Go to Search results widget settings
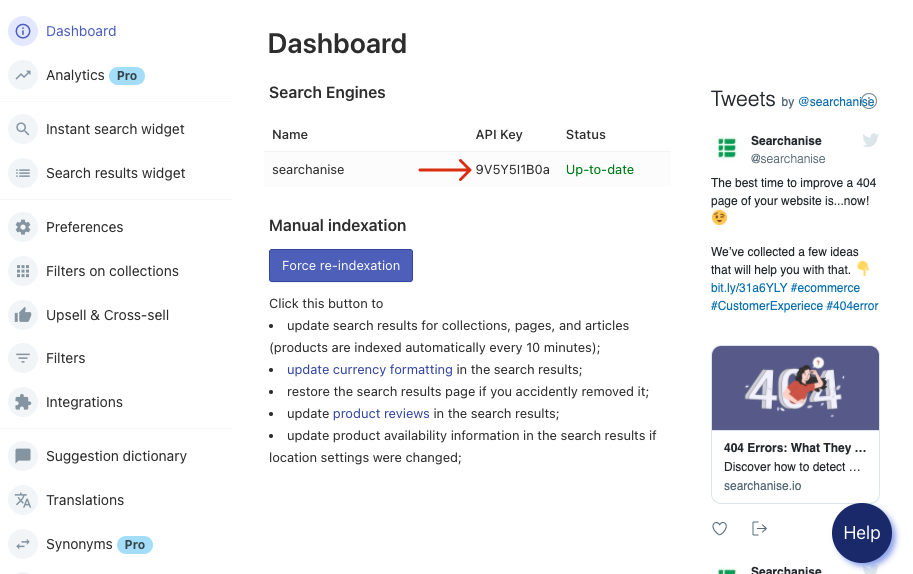 click(115, 173)
